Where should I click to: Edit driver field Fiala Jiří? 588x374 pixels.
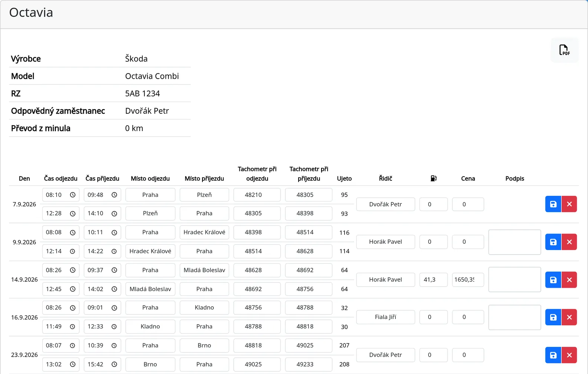tap(386, 317)
